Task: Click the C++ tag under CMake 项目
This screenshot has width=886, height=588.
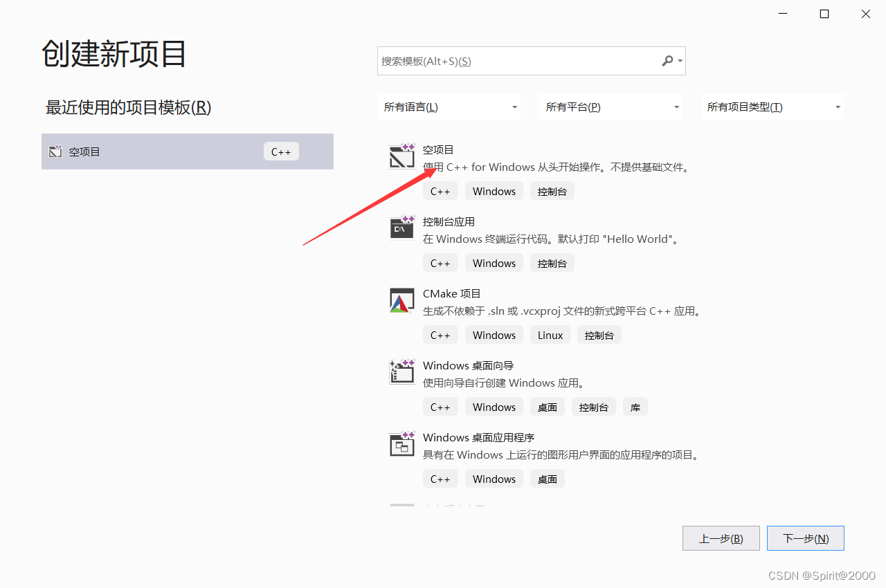Action: [440, 335]
